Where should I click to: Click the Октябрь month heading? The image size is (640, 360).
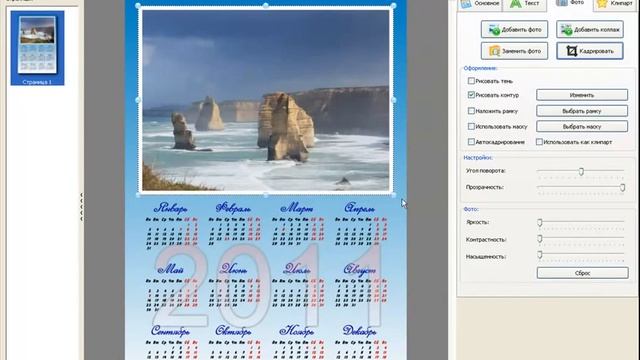(233, 331)
